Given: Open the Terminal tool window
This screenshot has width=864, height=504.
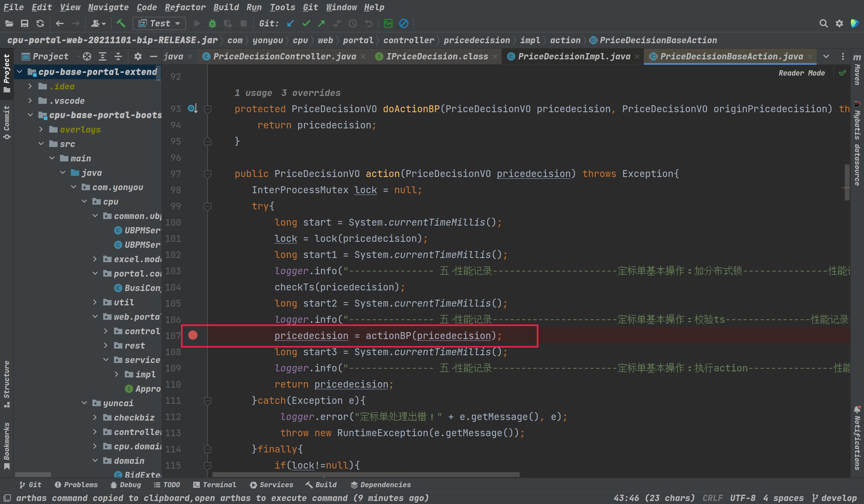Looking at the screenshot, I should (x=214, y=484).
